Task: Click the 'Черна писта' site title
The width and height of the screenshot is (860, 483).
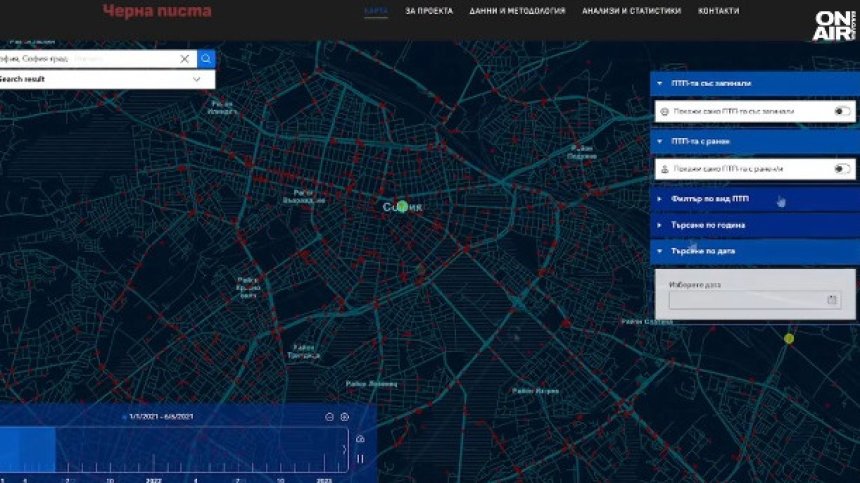Action: (x=157, y=12)
